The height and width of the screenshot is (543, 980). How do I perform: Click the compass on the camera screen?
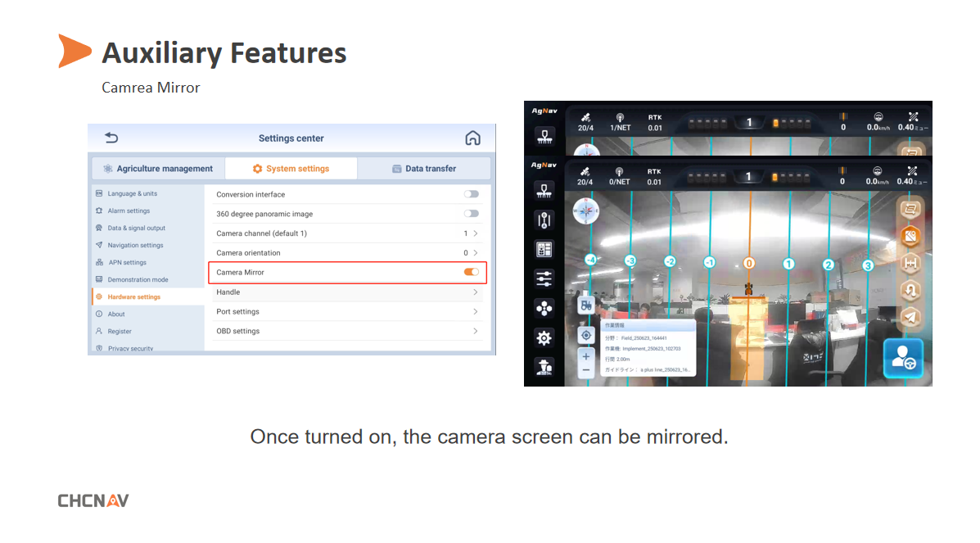585,210
